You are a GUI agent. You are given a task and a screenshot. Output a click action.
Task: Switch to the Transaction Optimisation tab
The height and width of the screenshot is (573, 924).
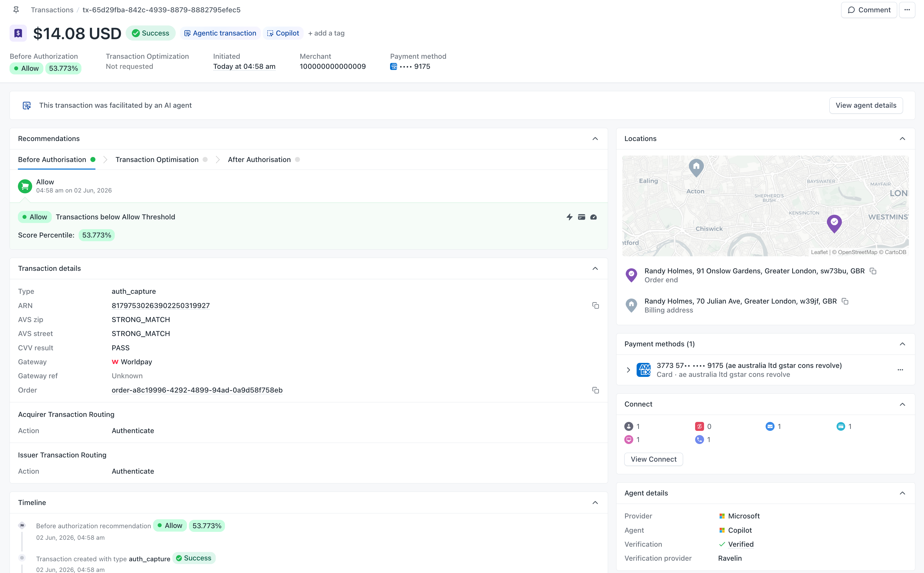(x=161, y=159)
